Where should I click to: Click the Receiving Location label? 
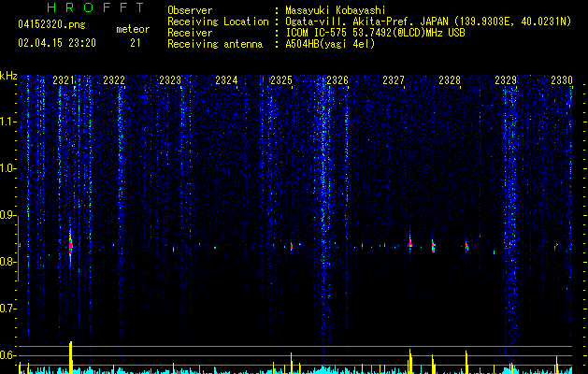coord(218,22)
